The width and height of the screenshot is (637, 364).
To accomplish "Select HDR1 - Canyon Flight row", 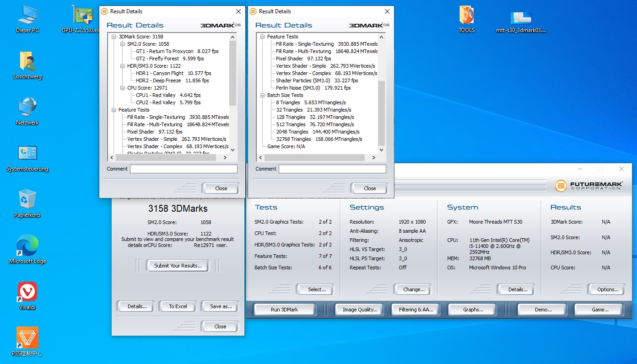I will pos(173,73).
